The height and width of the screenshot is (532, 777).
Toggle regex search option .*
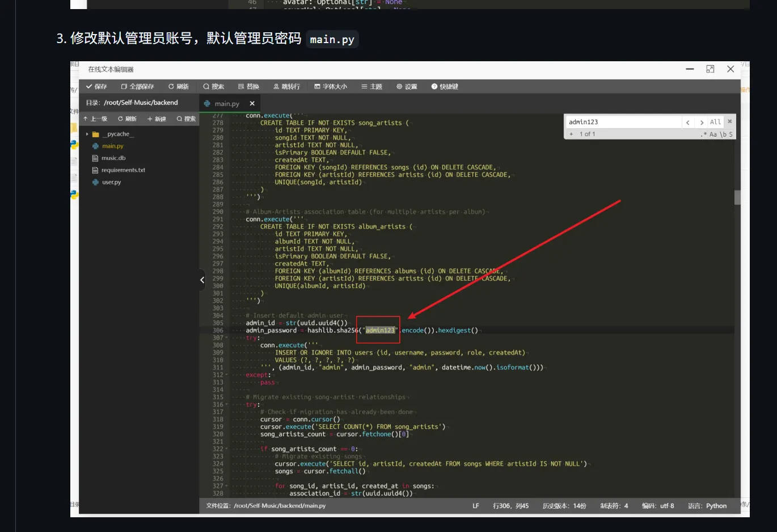(704, 134)
